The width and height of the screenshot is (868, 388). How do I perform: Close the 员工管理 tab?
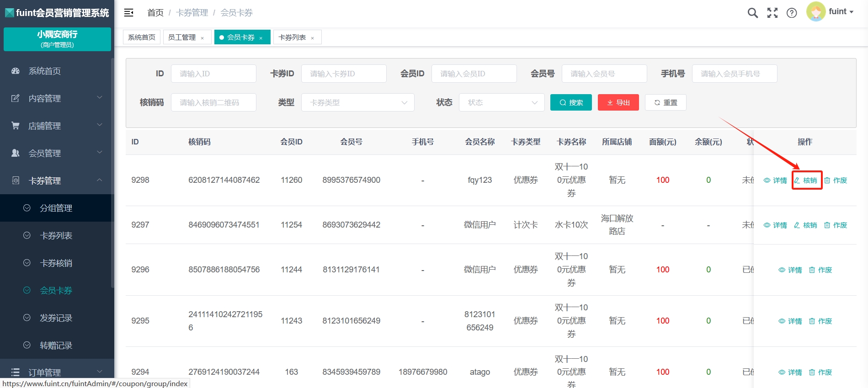(202, 38)
